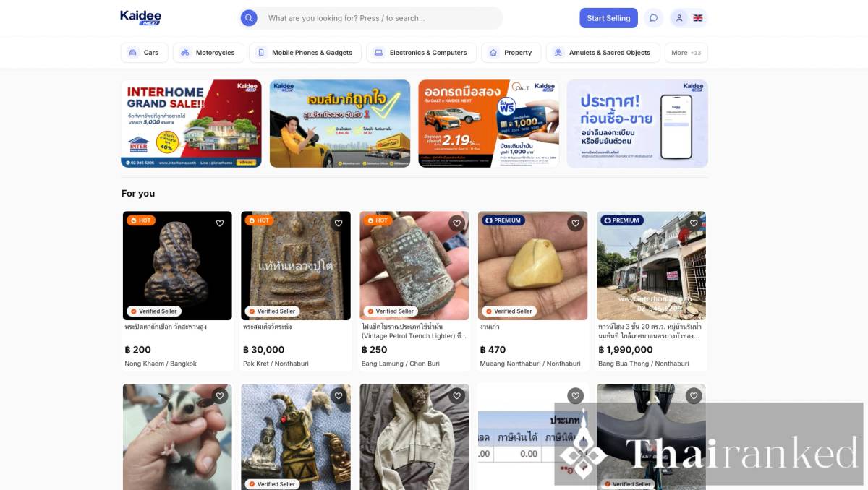Click the Nong Khaem / Bangkok location
Screen dimensions: 868x490
click(161, 364)
